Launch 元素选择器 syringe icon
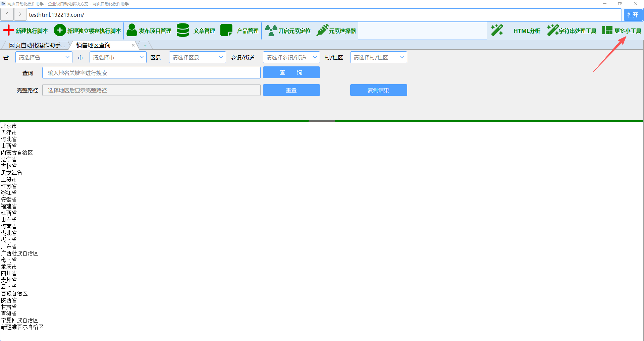644x341 pixels. [322, 31]
